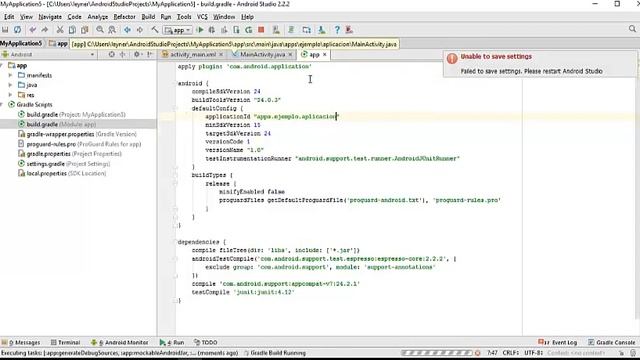640x360 pixels.
Task: Click the Save All toolbar icon
Action: tap(5, 30)
